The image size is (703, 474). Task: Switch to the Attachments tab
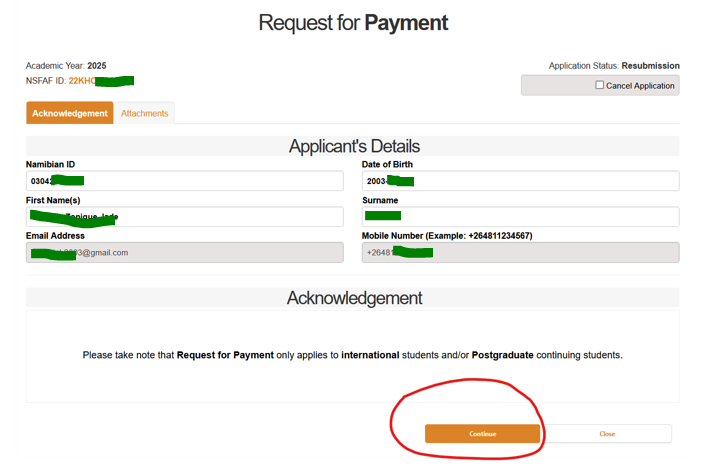[x=145, y=113]
